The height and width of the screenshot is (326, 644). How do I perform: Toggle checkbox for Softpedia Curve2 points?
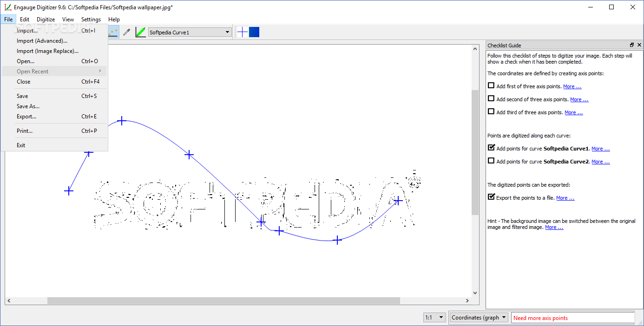[x=491, y=161]
